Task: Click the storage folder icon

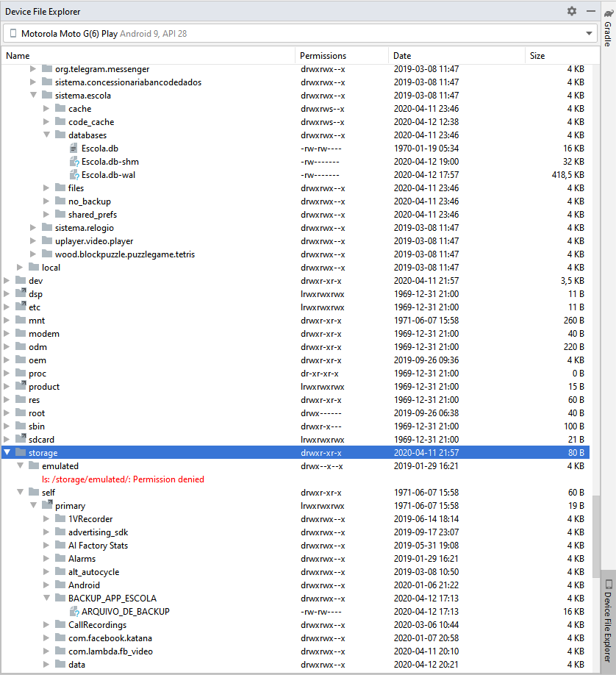Action: click(x=21, y=452)
